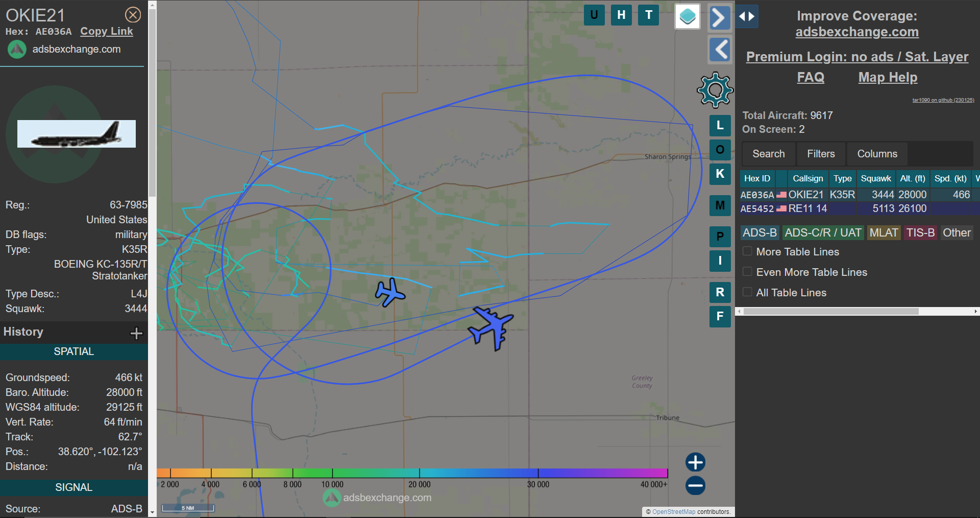
Task: Open the FAQ link
Action: coord(811,78)
